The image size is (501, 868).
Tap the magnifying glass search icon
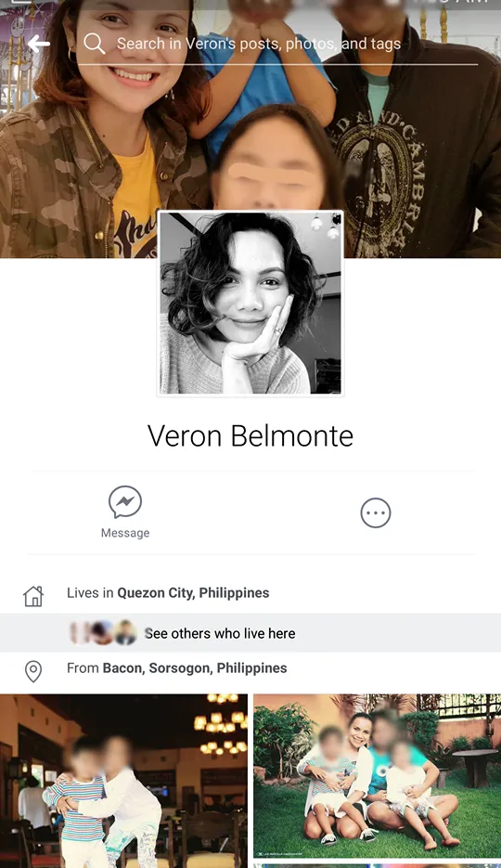point(95,44)
